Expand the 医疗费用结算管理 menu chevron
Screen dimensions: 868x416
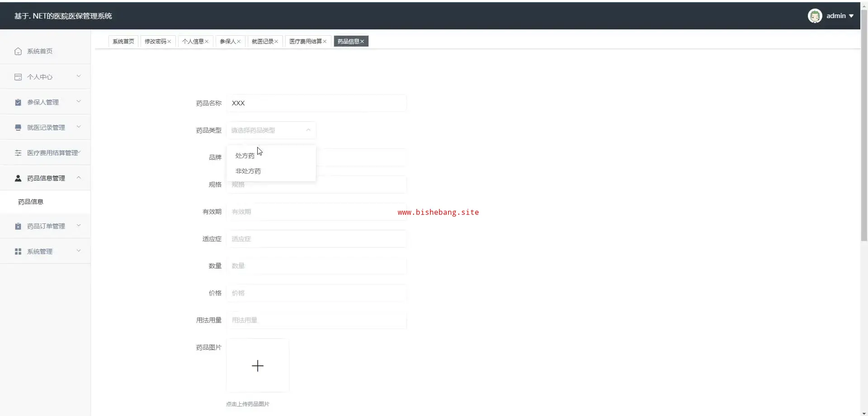(80, 152)
